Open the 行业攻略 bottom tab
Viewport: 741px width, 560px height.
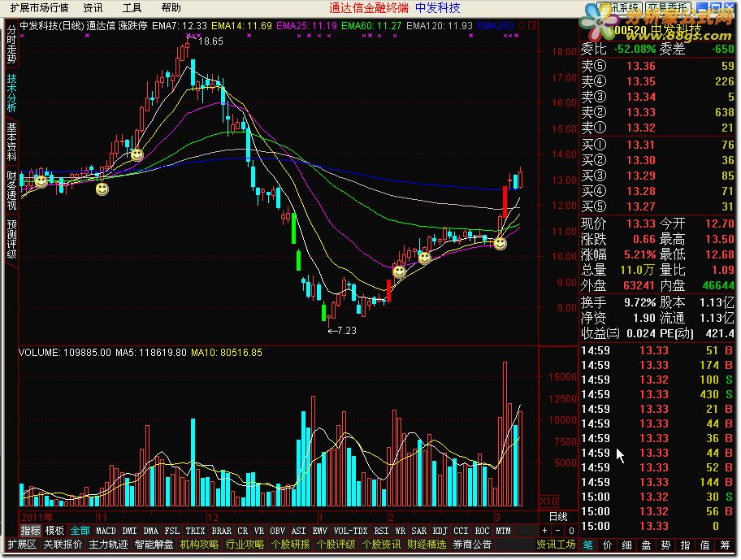245,545
